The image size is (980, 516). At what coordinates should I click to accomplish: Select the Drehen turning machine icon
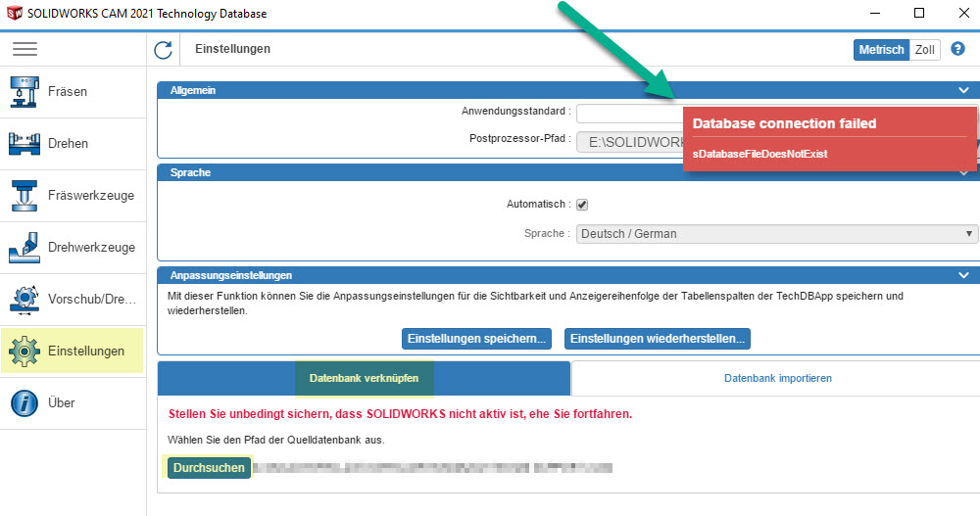pyautogui.click(x=24, y=144)
